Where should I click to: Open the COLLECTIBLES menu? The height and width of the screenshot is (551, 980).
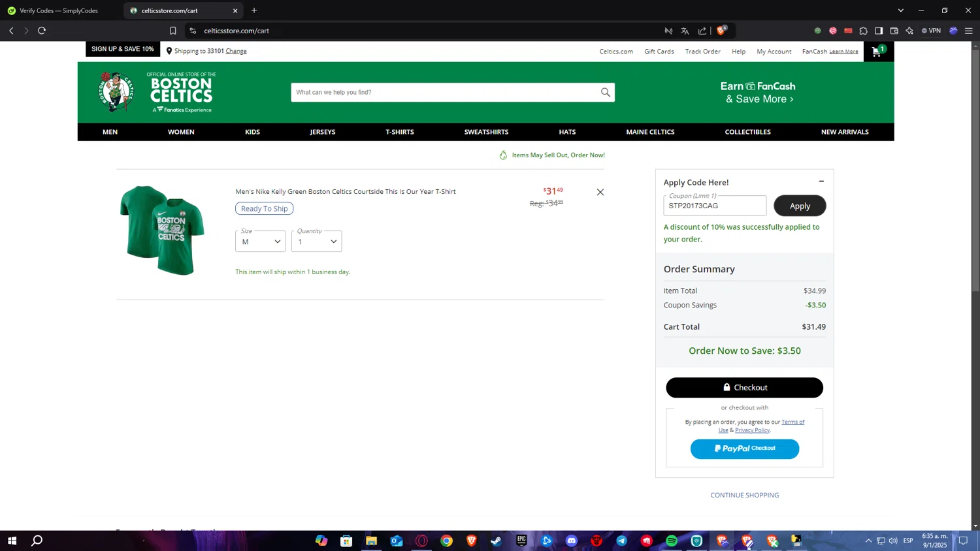point(747,132)
